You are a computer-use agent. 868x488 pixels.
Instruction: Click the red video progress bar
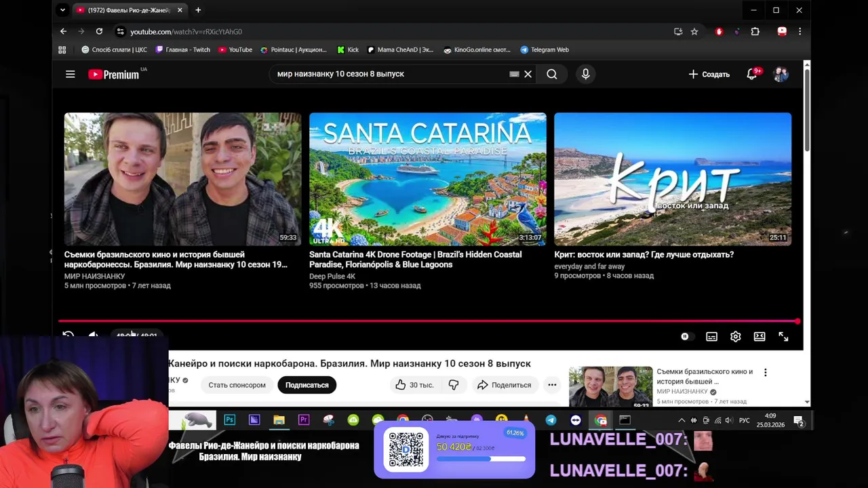pos(429,321)
